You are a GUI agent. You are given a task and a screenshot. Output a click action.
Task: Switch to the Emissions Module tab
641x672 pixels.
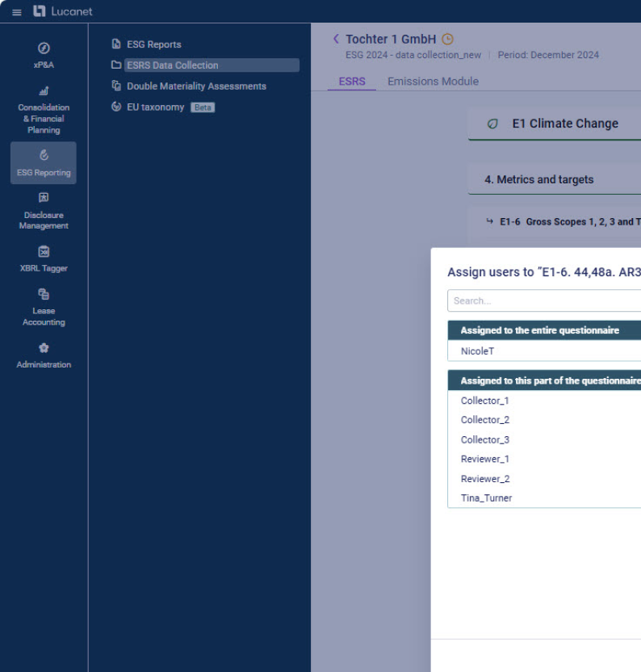[x=433, y=82]
